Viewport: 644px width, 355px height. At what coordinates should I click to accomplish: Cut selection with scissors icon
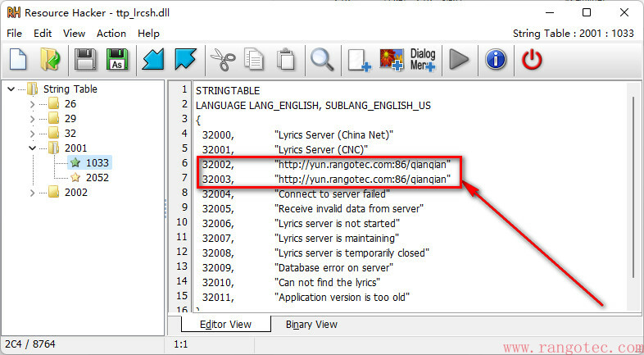click(x=222, y=60)
